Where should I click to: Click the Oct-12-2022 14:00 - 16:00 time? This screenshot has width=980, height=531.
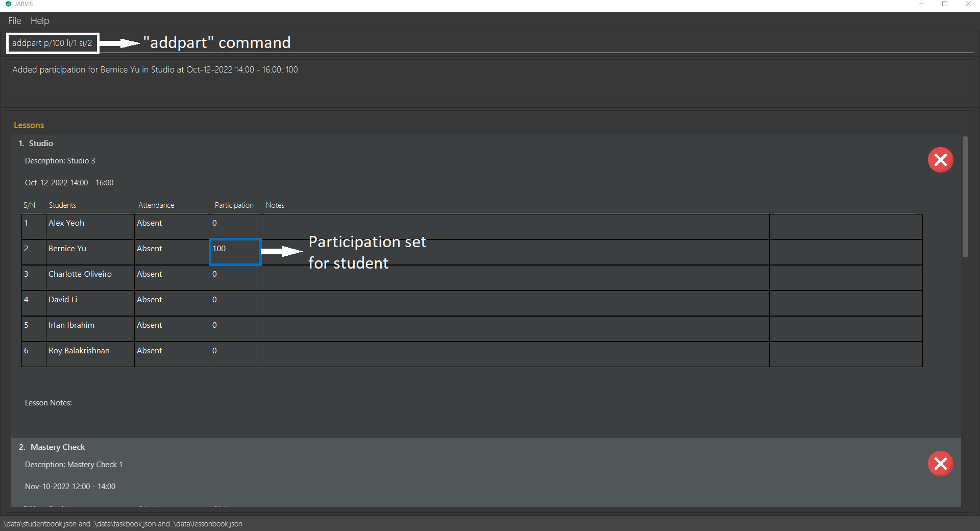tap(69, 183)
